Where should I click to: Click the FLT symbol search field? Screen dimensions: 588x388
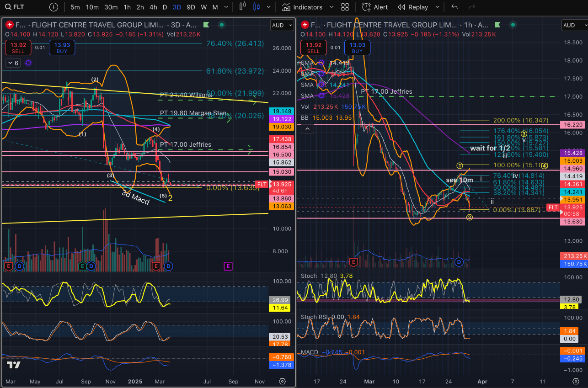pos(23,7)
